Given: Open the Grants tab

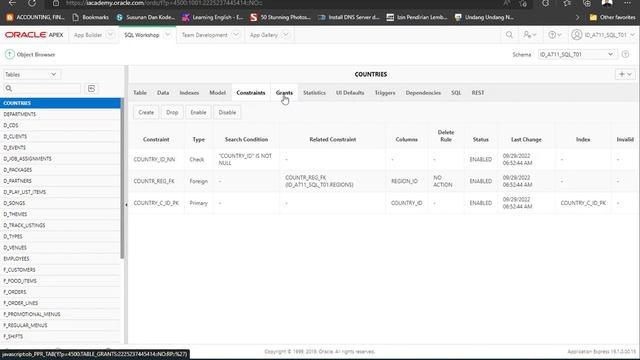Looking at the screenshot, I should point(284,93).
